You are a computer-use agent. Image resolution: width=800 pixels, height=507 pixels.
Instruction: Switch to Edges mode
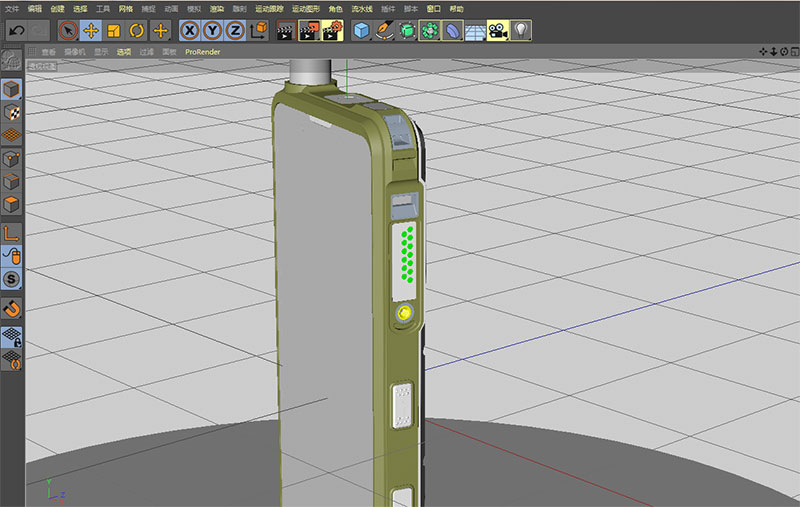[11, 182]
